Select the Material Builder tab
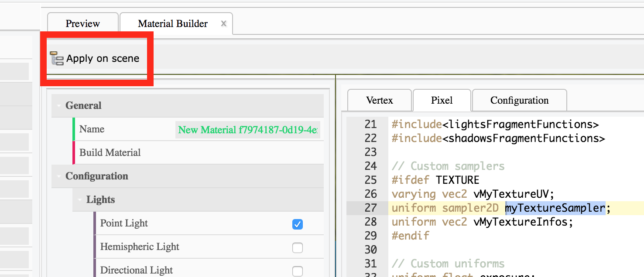 (x=173, y=24)
